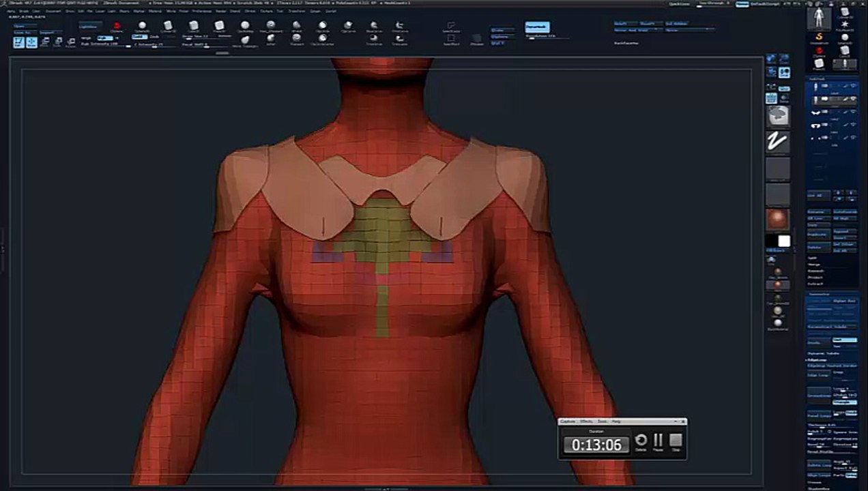Click the Mirror And Weld button
This screenshot has width=868, height=491.
(638, 30)
